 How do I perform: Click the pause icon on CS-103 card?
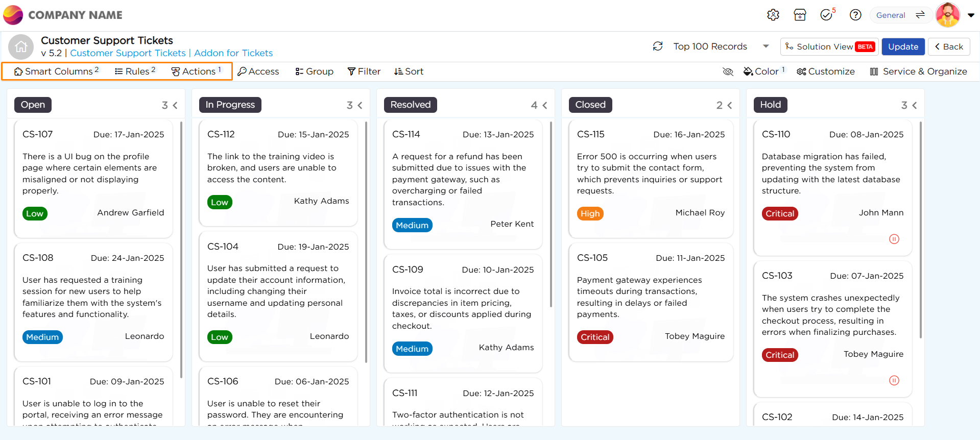pyautogui.click(x=894, y=380)
